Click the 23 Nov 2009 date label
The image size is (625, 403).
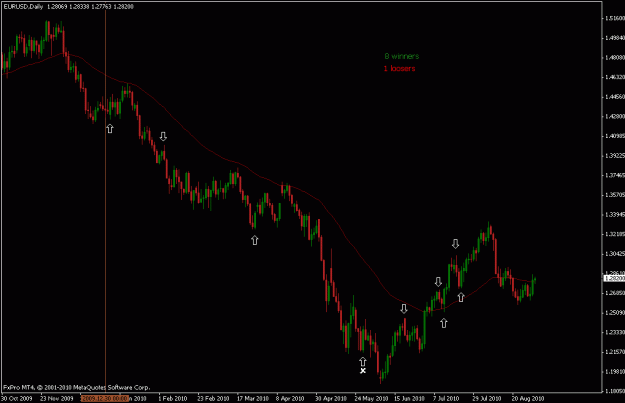[57, 398]
